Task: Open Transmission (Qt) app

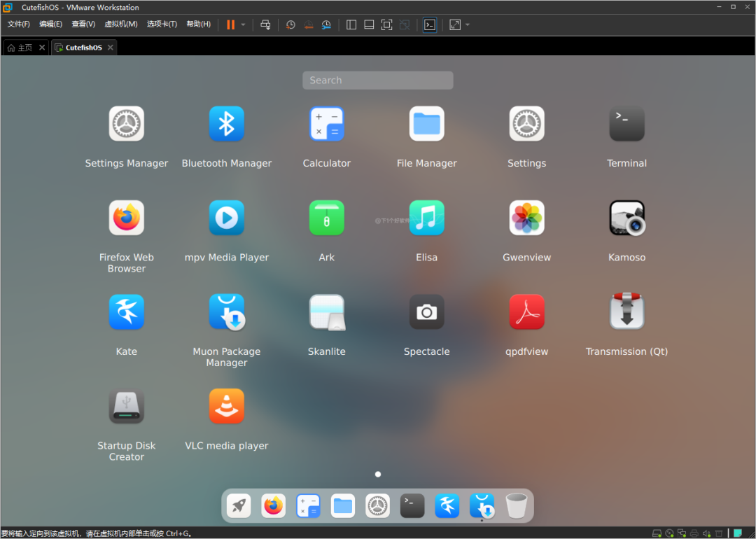Action: [626, 311]
